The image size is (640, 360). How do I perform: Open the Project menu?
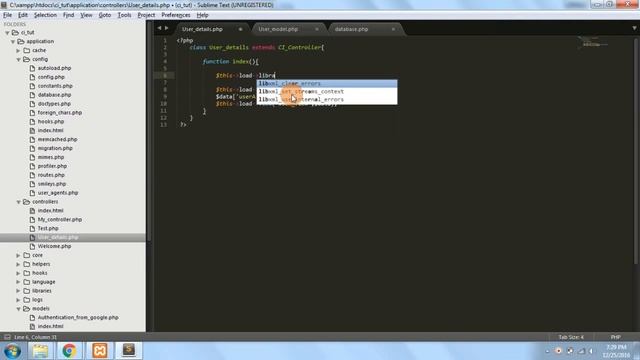click(146, 15)
